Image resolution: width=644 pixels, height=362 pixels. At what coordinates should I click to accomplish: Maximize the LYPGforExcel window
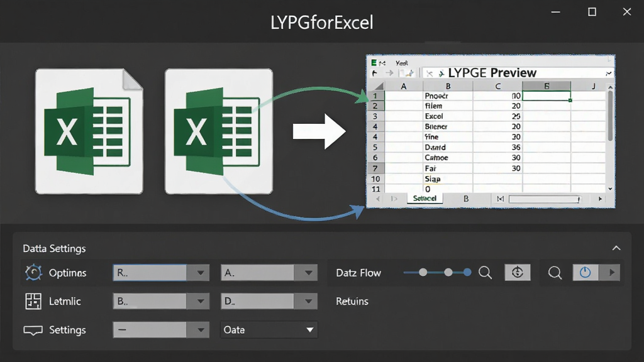[x=592, y=12]
